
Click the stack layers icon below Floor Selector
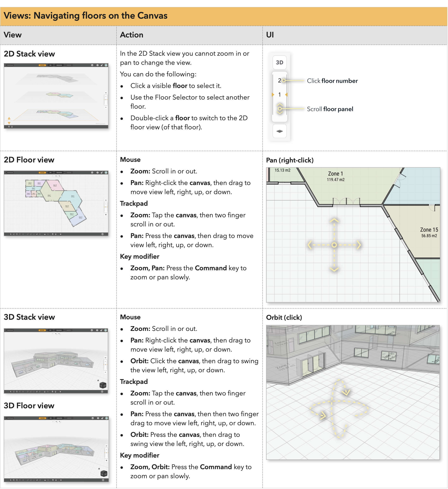(x=279, y=131)
